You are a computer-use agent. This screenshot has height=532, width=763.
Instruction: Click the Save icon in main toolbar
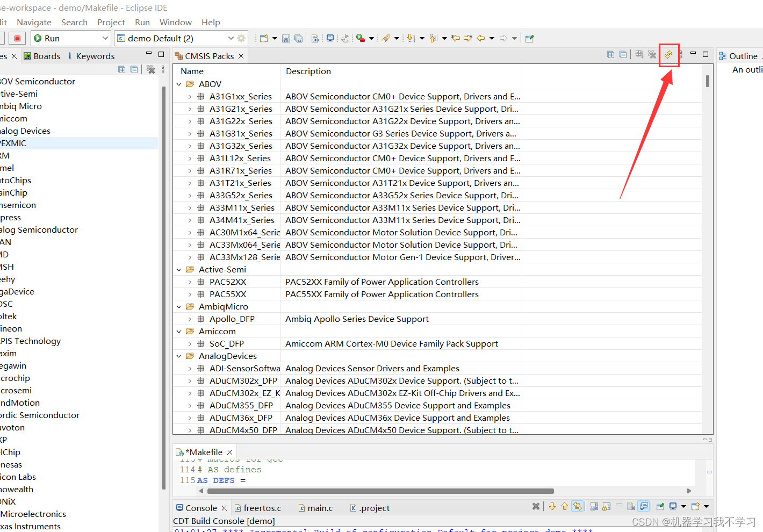pos(286,38)
